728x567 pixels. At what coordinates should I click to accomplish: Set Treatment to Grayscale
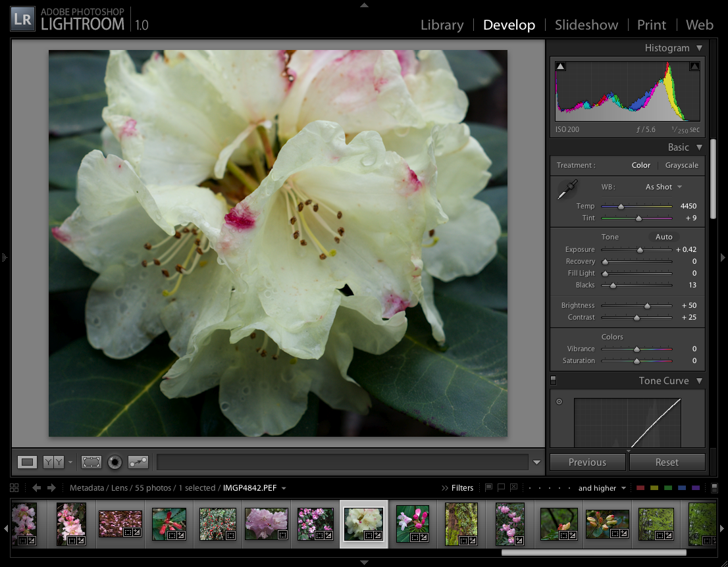click(681, 165)
